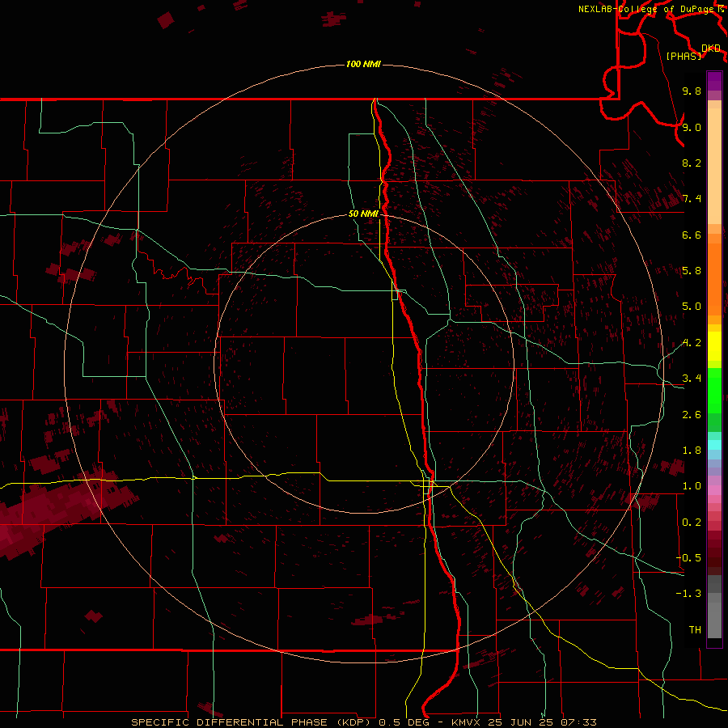Click the 07:33 timestamp in footer

point(578,722)
